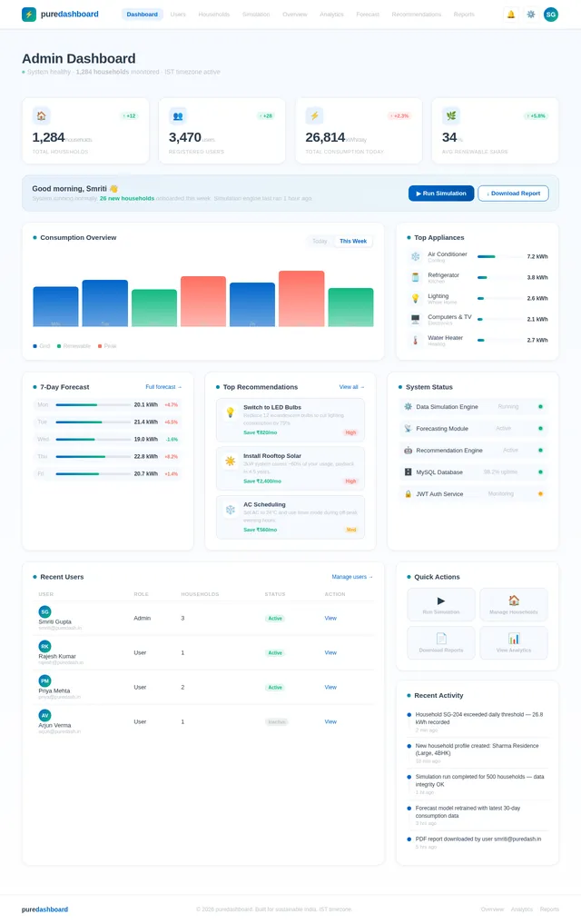Open the Households nav tab
Image resolution: width=581 pixels, height=924 pixels.
[x=213, y=15]
